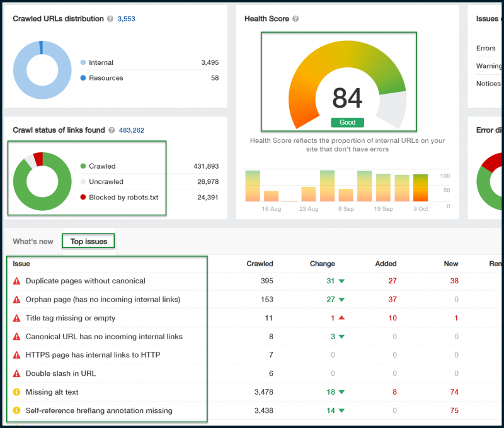Click warning icon for Self-reference hreflang annotation missing
Viewport: 504px width, 428px height.
17,410
